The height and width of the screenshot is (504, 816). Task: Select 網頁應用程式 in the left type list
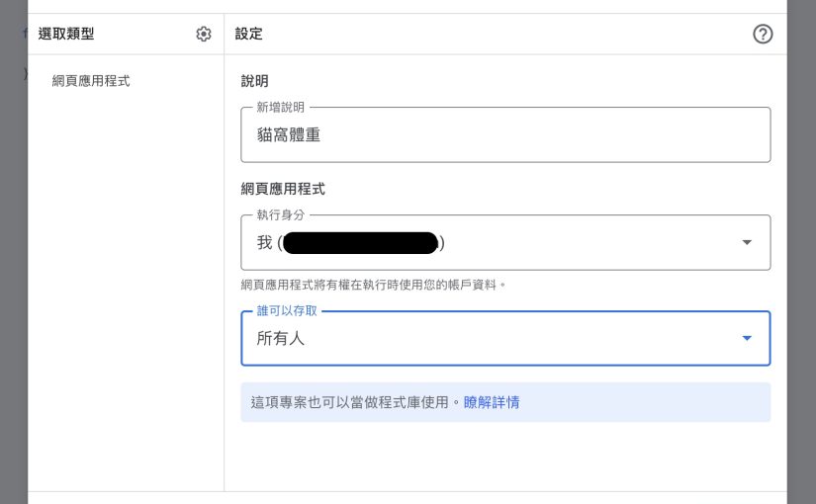coord(91,81)
